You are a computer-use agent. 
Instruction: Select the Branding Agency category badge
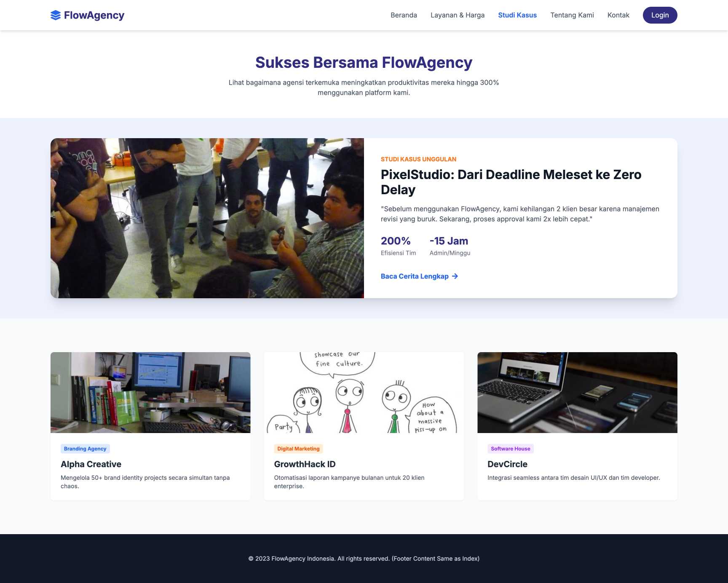85,449
